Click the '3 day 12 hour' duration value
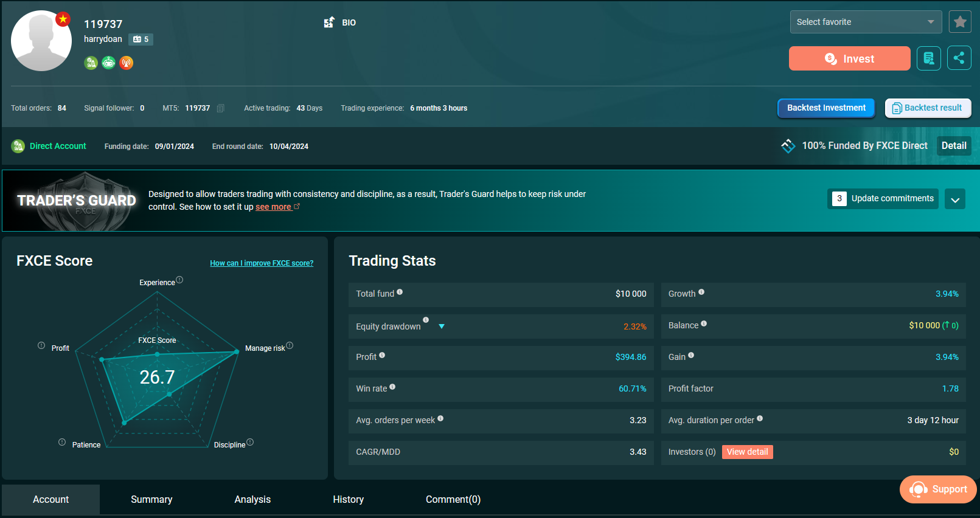This screenshot has width=980, height=518. click(933, 420)
